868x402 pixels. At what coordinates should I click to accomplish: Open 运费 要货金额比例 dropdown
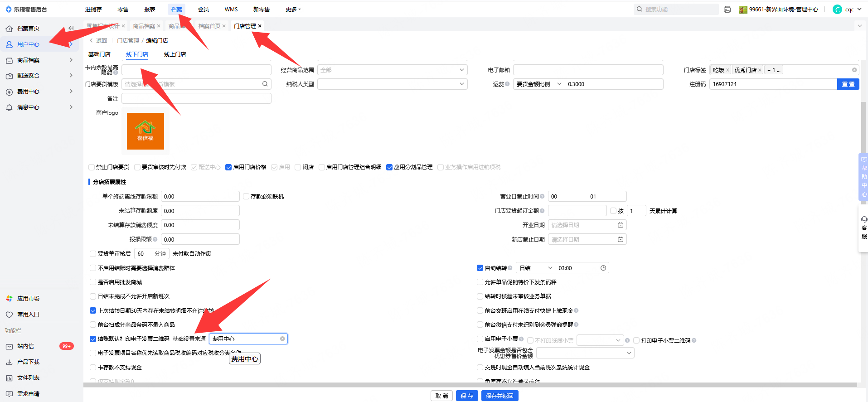click(539, 84)
